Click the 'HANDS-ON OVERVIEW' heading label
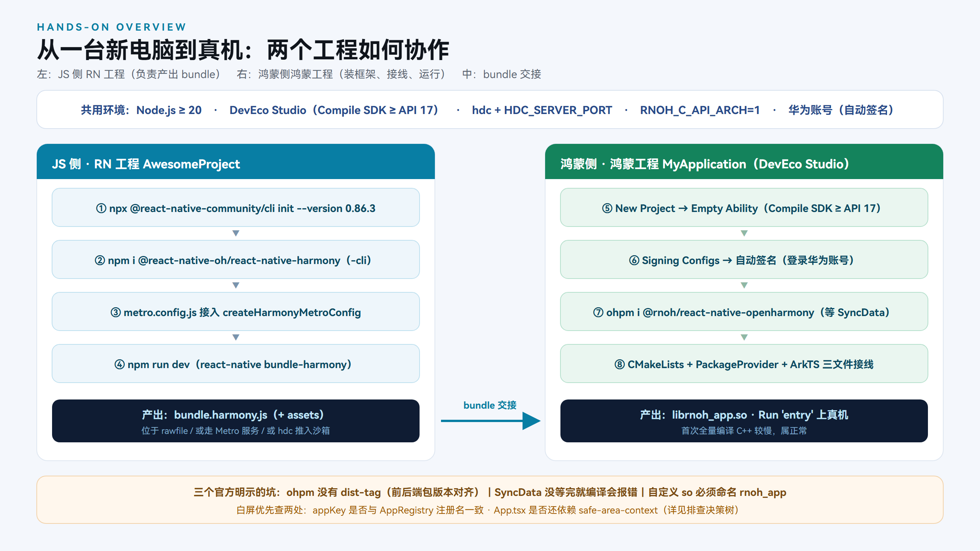980x551 pixels. [x=111, y=27]
